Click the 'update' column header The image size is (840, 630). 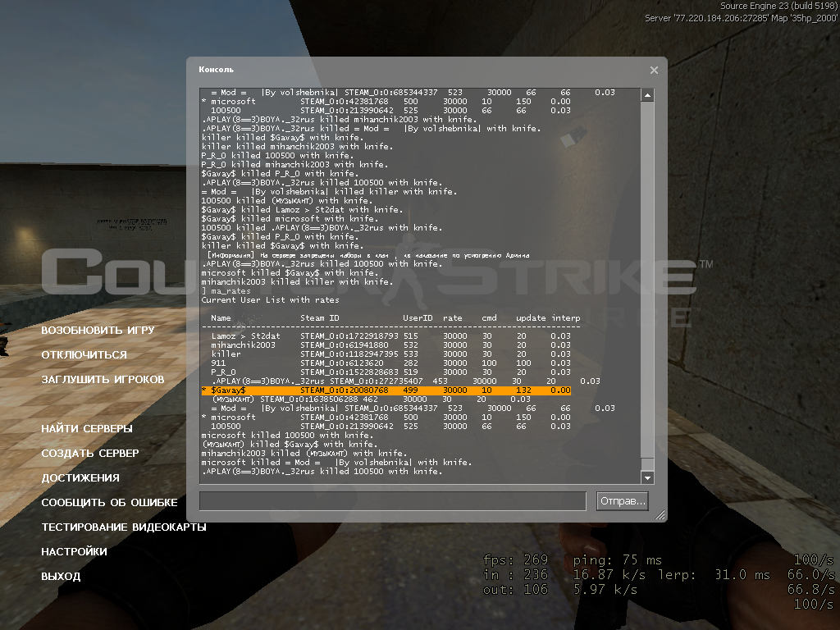[x=531, y=318]
